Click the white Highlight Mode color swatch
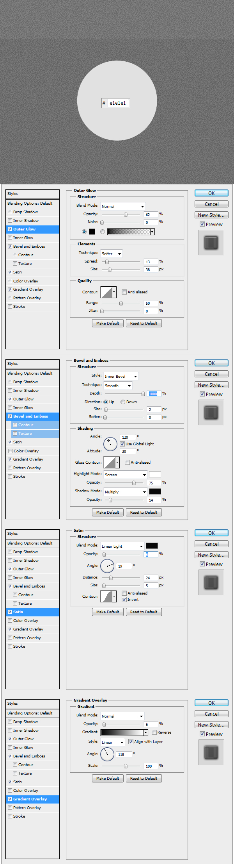 155,474
